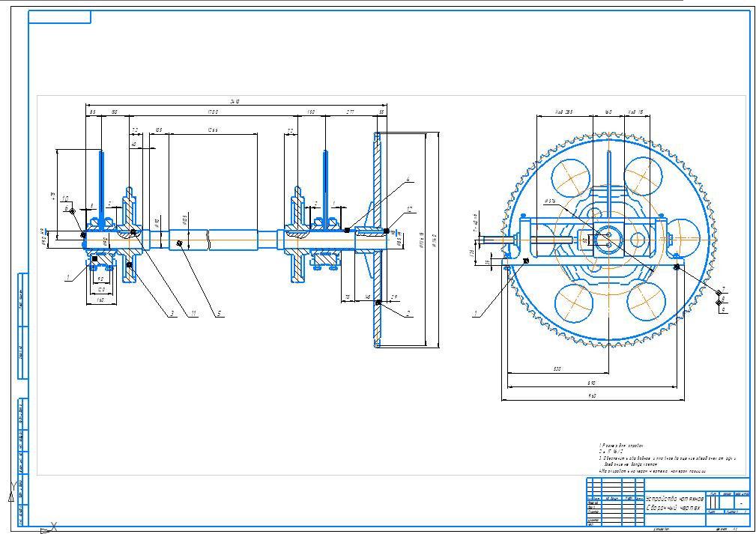Click the title 'Устройство натяжное' in title block
The image size is (756, 534).
point(674,498)
